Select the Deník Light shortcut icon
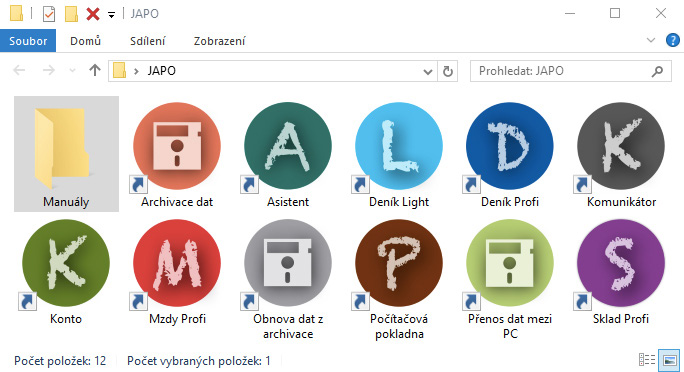The image size is (684, 372). 399,146
